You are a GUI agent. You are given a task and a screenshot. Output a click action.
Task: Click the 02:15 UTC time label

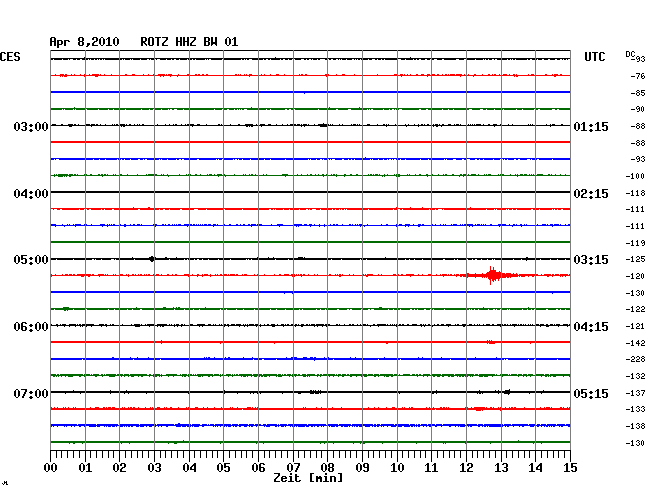(591, 194)
